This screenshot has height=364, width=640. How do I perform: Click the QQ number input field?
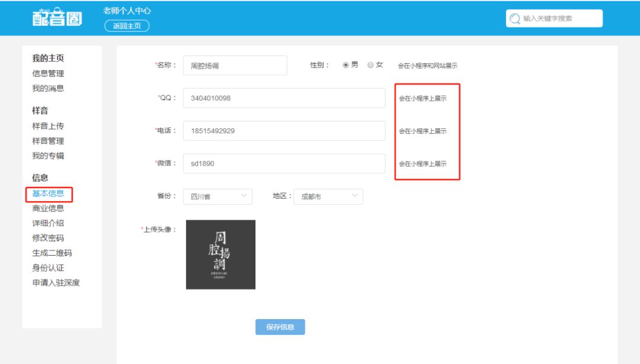[x=284, y=98]
